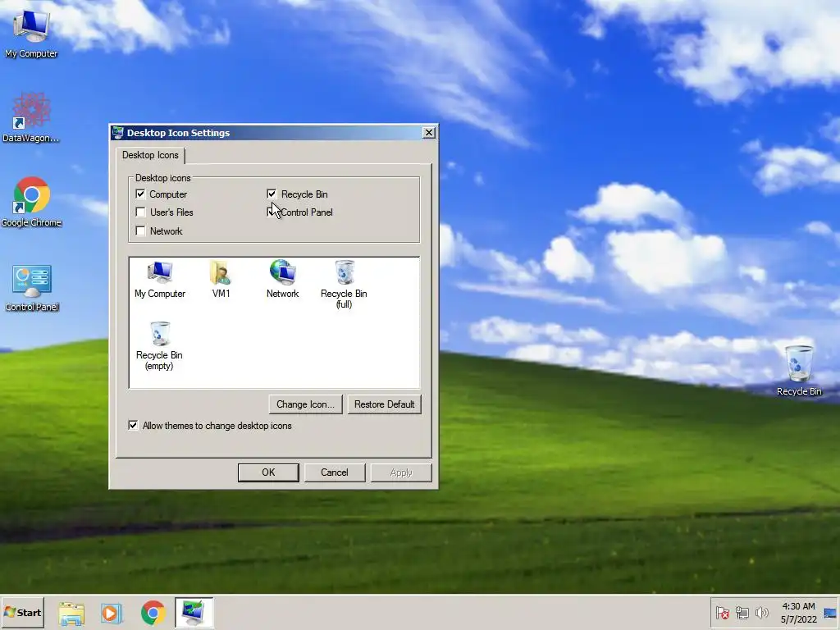Click Action Center flag tray icon
The width and height of the screenshot is (840, 630).
tap(722, 613)
